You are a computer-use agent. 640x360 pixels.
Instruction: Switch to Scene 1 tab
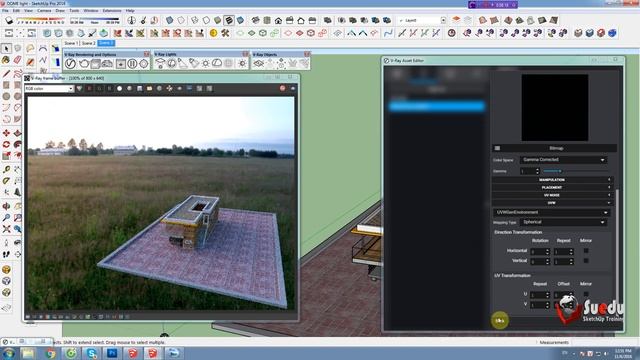(x=71, y=43)
